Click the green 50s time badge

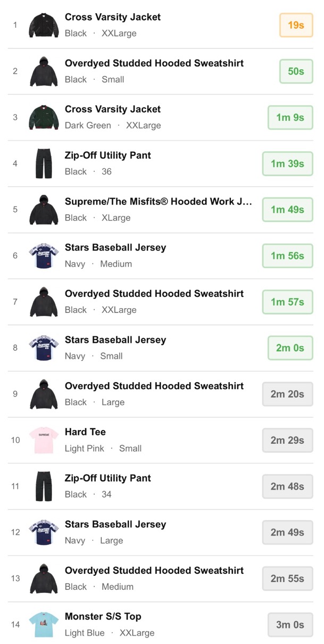[x=296, y=71]
